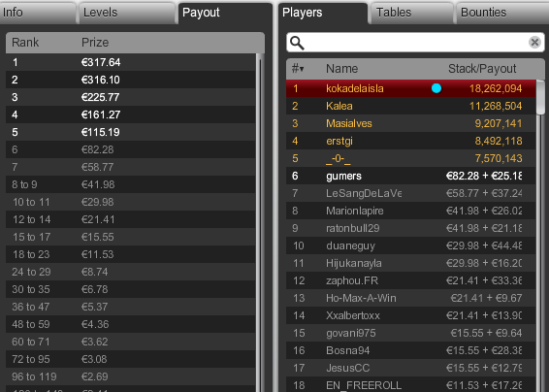Click the 30 to 35 payout row
The width and height of the screenshot is (549, 392).
[x=131, y=289]
